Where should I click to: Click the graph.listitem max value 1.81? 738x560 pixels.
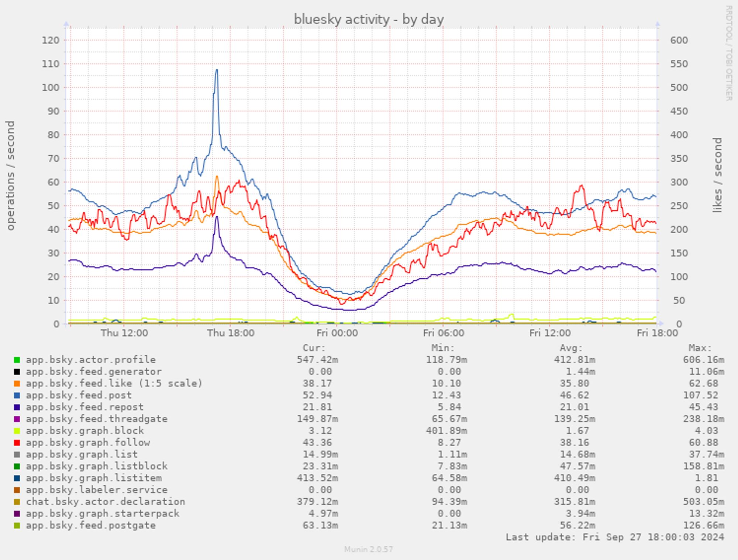[x=707, y=478]
